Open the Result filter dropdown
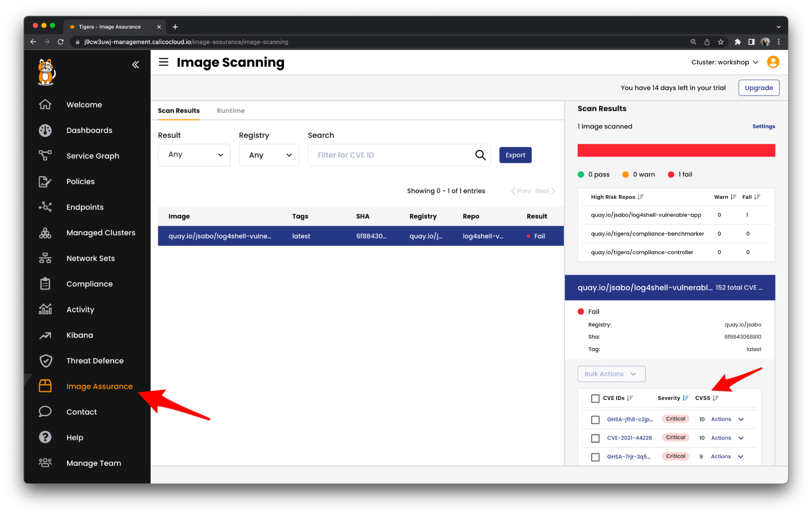This screenshot has width=812, height=515. pyautogui.click(x=194, y=155)
